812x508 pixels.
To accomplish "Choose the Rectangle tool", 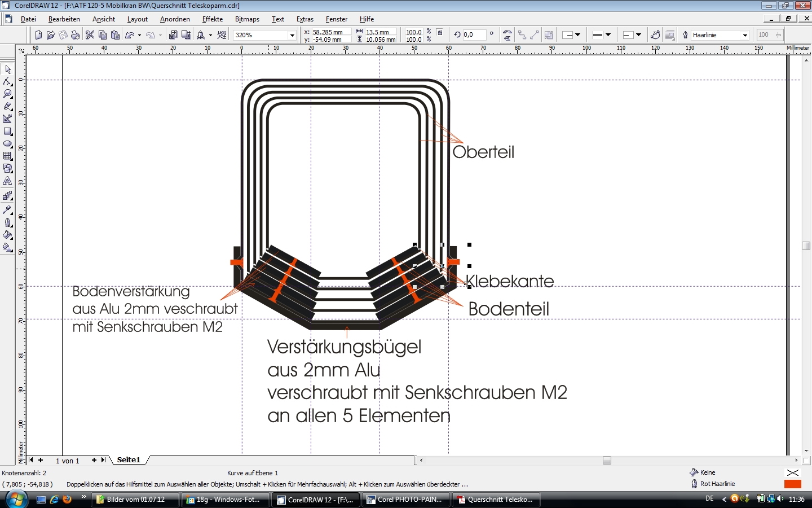I will coord(8,132).
